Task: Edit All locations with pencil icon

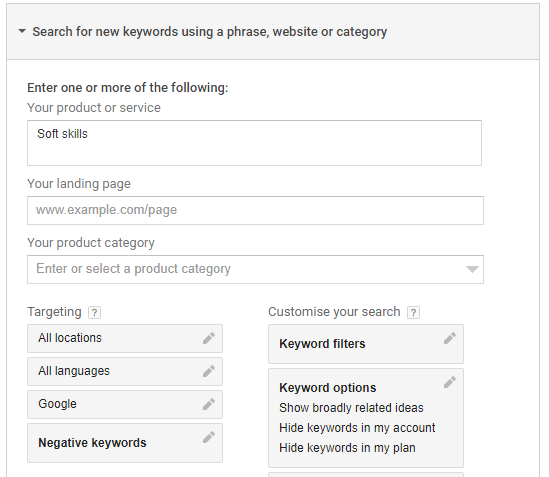Action: point(209,338)
